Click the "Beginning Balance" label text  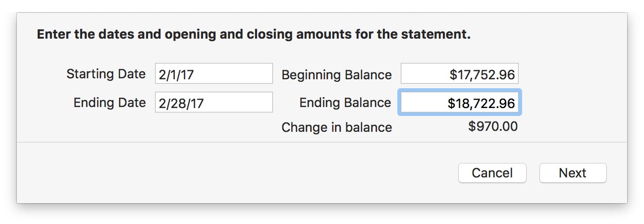(336, 75)
